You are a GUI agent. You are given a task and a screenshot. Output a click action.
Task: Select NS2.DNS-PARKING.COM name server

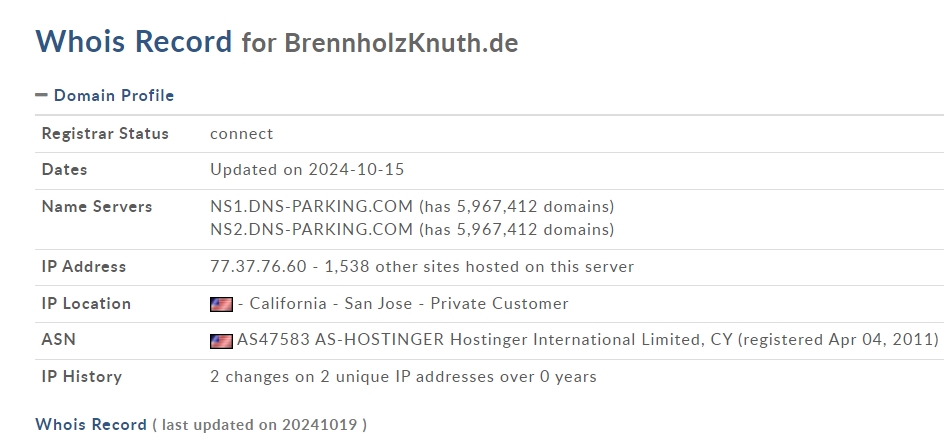pyautogui.click(x=311, y=229)
